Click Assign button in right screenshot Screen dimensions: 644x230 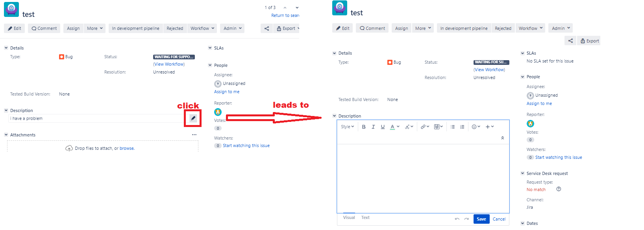(x=402, y=28)
